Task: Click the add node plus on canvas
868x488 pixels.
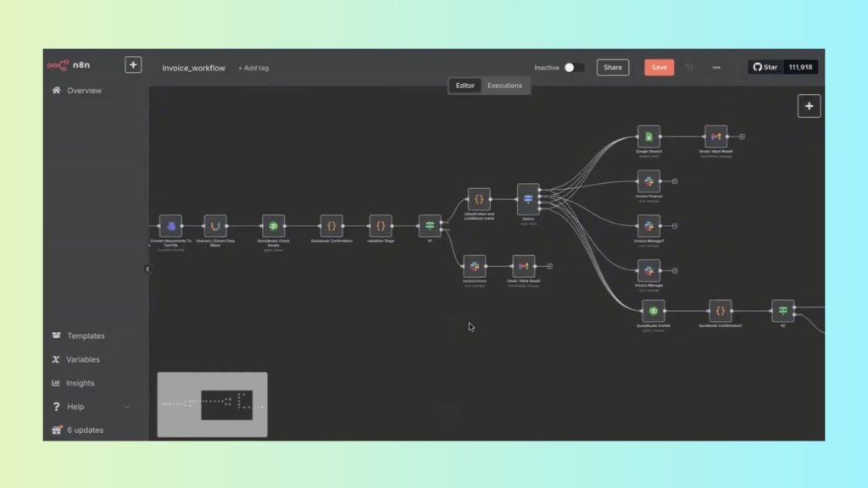Action: point(809,106)
